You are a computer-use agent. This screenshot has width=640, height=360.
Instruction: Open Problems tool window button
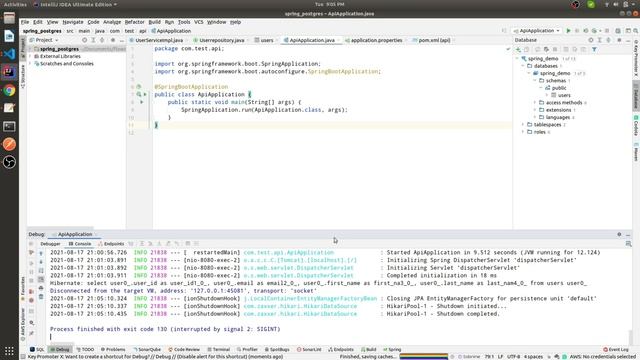point(113,349)
